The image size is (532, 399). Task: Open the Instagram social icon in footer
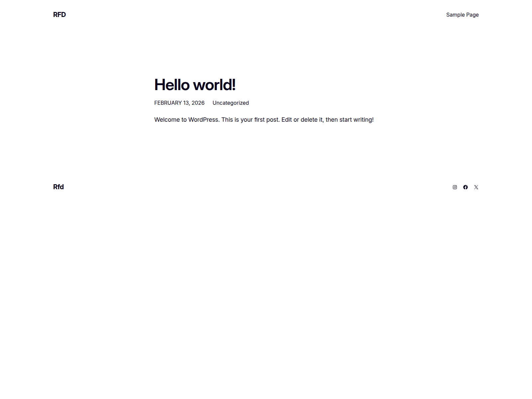click(x=455, y=187)
